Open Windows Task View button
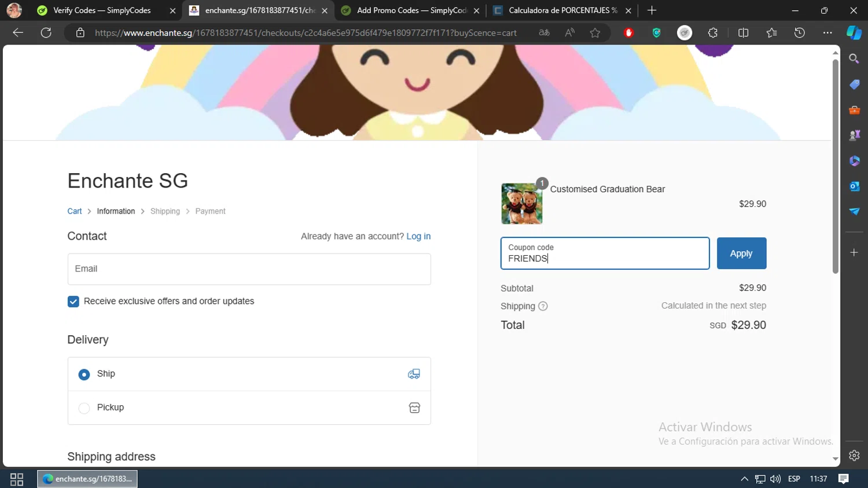The image size is (868, 488). tap(17, 479)
